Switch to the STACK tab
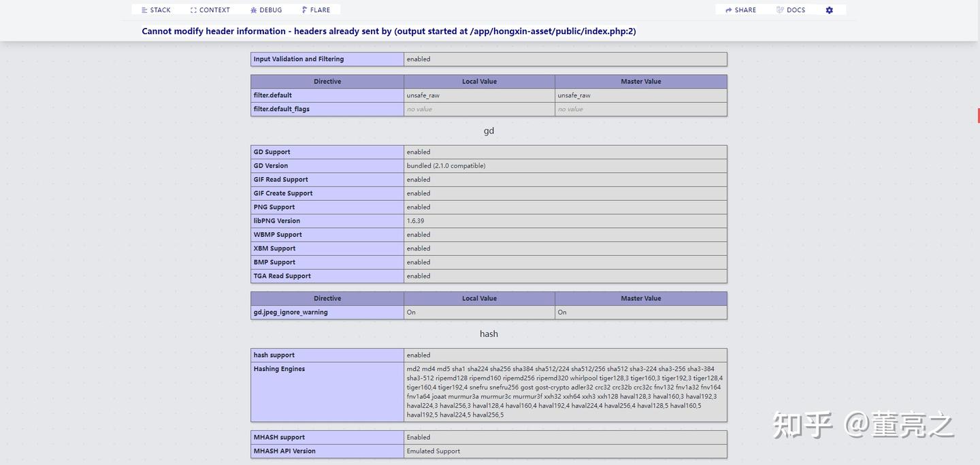Image resolution: width=980 pixels, height=465 pixels. (155, 9)
